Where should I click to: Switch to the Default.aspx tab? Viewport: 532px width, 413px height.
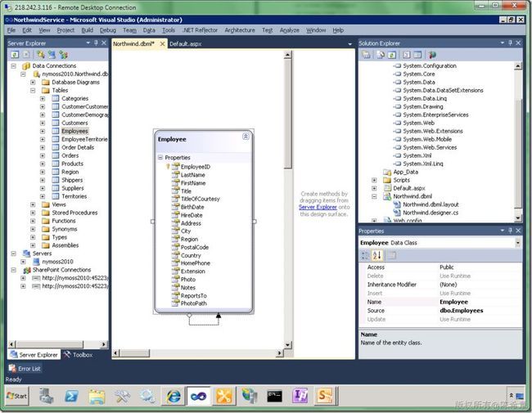[186, 43]
